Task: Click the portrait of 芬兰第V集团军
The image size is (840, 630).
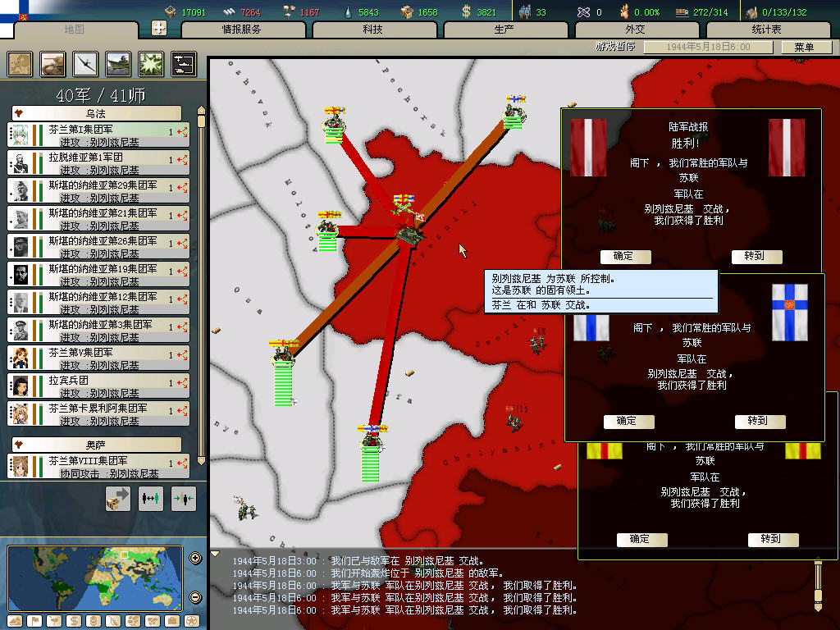Action: (x=21, y=358)
